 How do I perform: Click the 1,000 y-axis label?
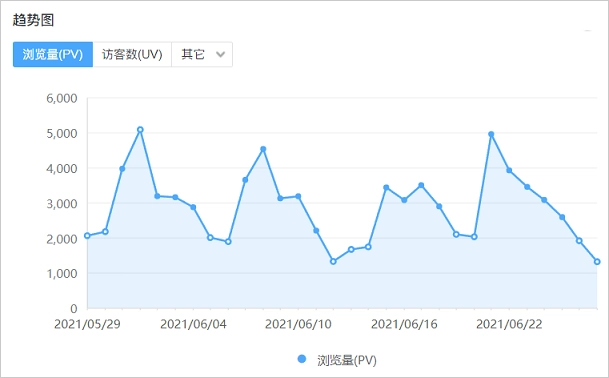click(x=62, y=273)
